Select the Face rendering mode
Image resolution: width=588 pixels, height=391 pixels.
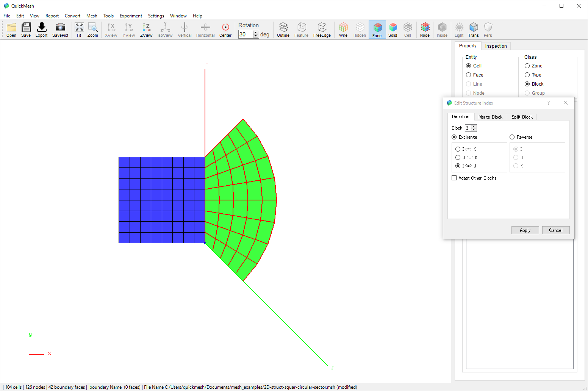point(377,30)
